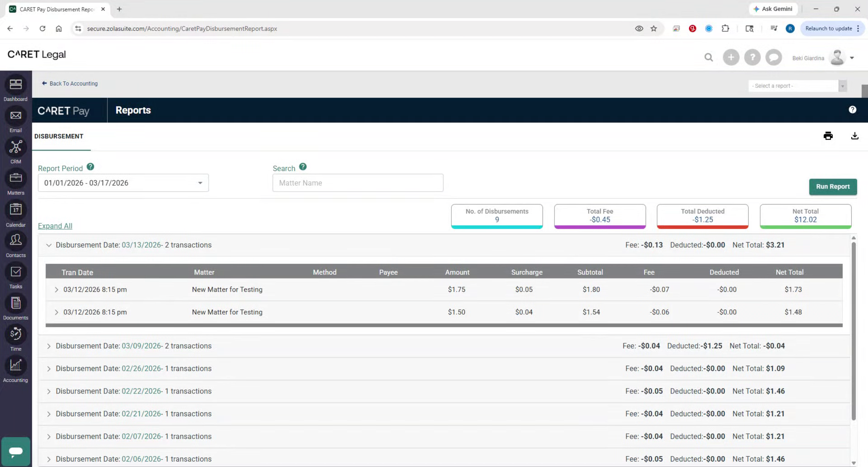Bookmark this page with the star icon
This screenshot has width=868, height=467.
(654, 29)
